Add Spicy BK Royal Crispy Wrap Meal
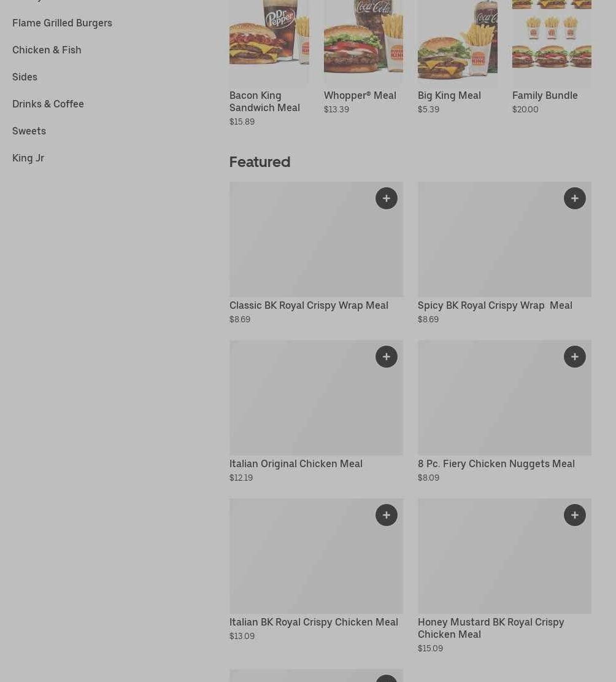The width and height of the screenshot is (616, 682). pyautogui.click(x=575, y=198)
